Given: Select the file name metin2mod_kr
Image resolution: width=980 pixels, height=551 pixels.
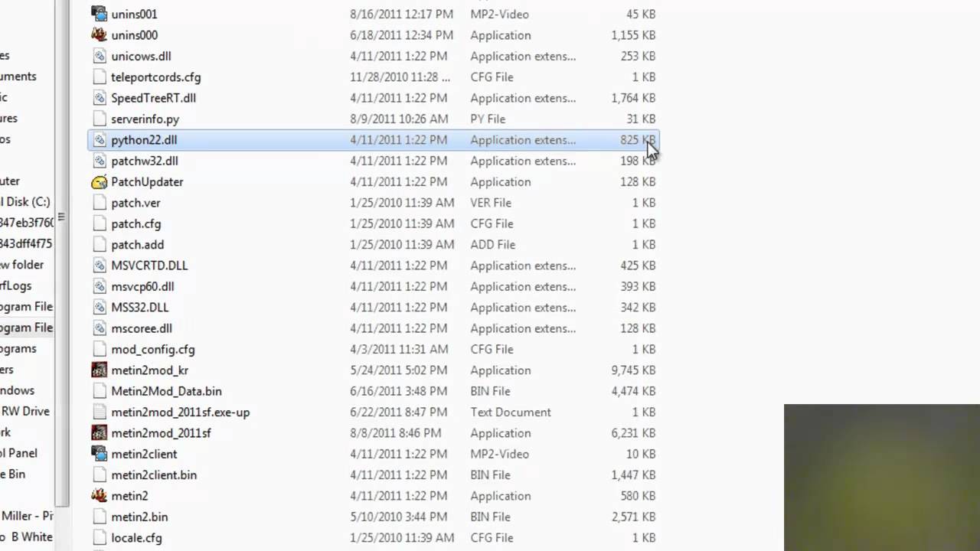Looking at the screenshot, I should point(149,370).
